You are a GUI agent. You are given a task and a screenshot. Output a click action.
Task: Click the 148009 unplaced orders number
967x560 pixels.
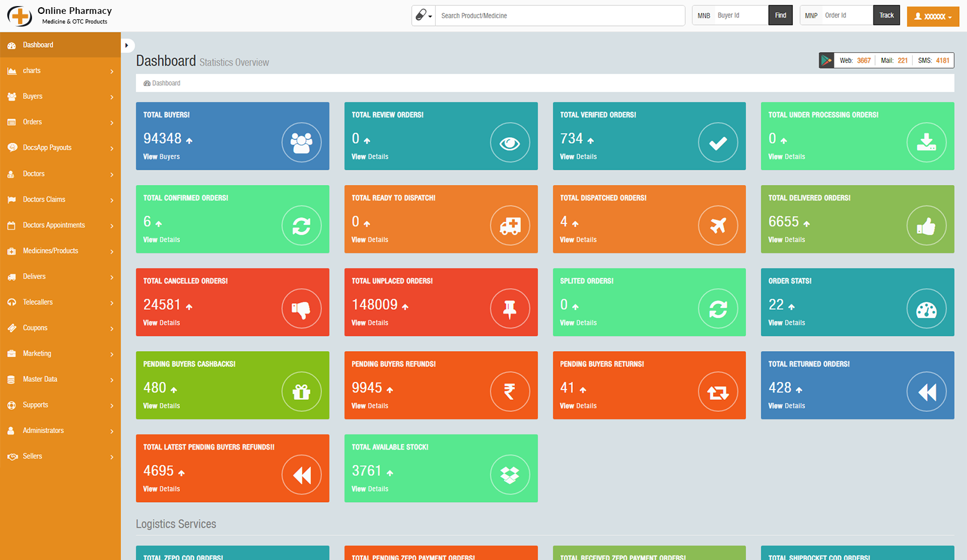(375, 304)
